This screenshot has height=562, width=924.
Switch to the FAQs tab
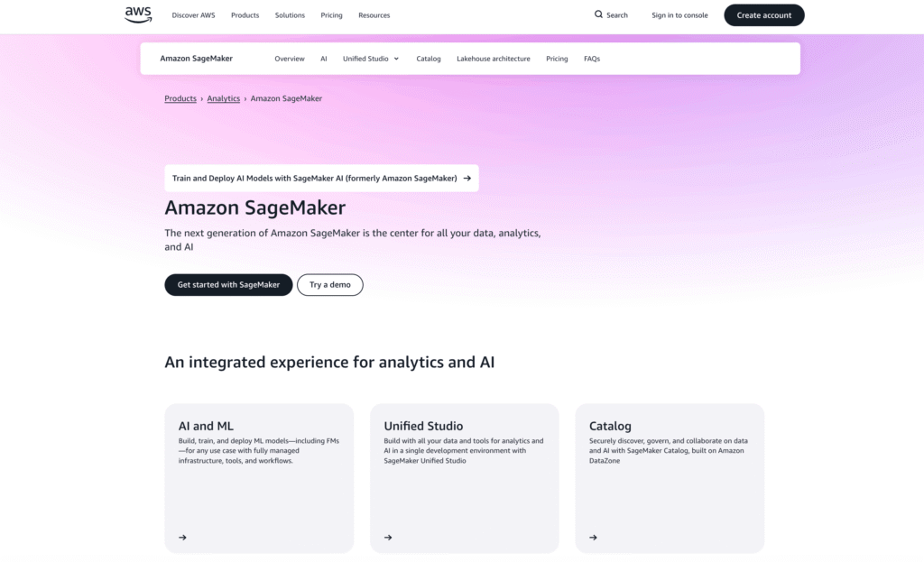(x=592, y=58)
